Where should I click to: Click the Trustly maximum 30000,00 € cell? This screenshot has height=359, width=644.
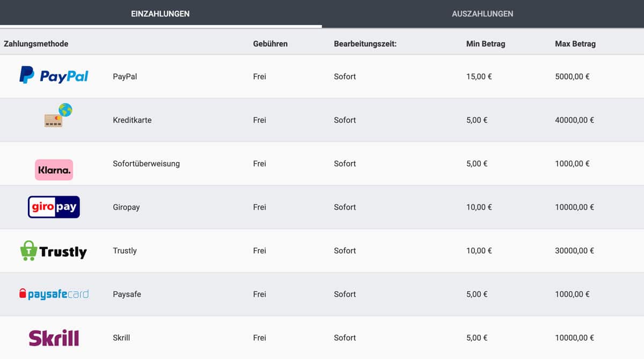(x=574, y=251)
